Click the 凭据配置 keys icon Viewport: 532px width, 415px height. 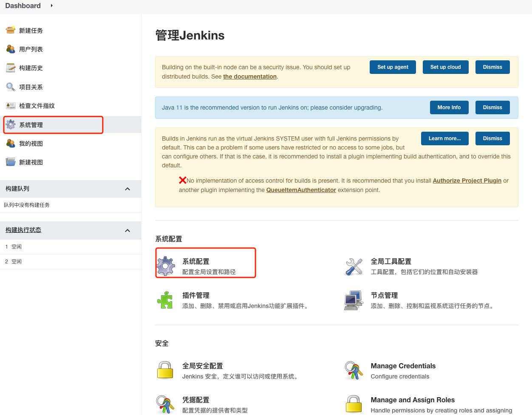(165, 404)
